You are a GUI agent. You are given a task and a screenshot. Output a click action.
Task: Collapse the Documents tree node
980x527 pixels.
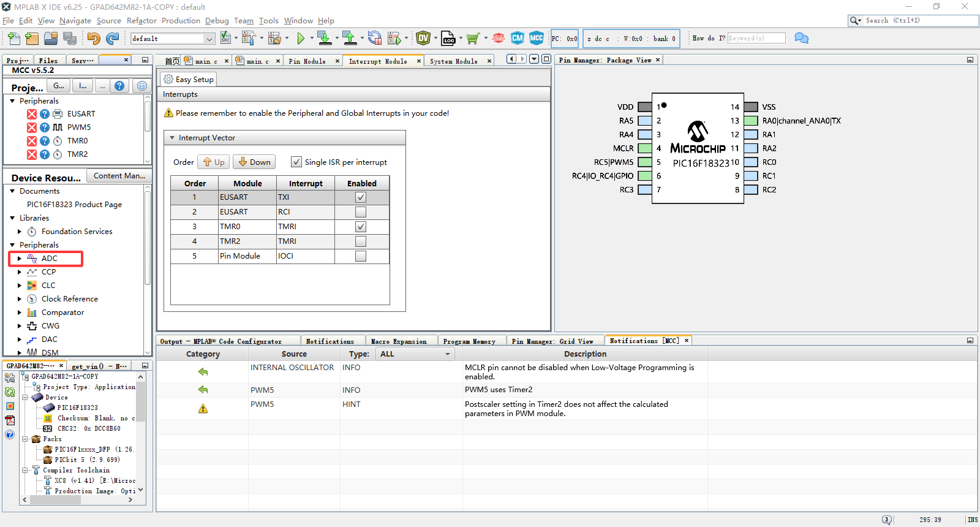tap(12, 191)
